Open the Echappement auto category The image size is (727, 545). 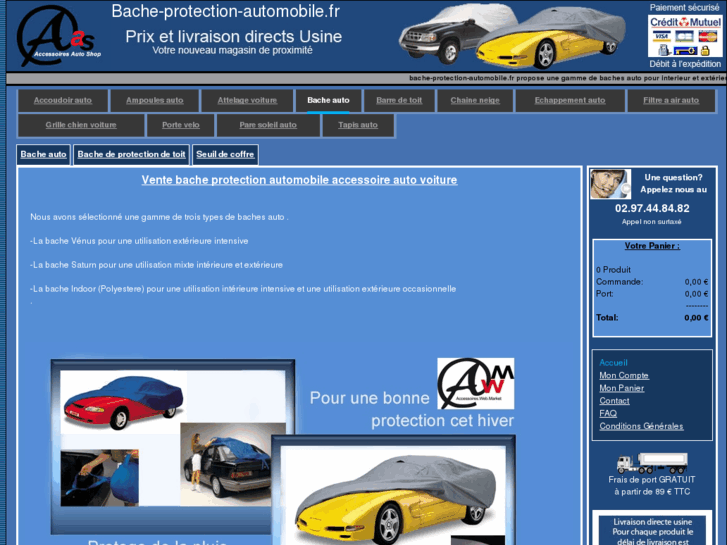click(x=570, y=100)
